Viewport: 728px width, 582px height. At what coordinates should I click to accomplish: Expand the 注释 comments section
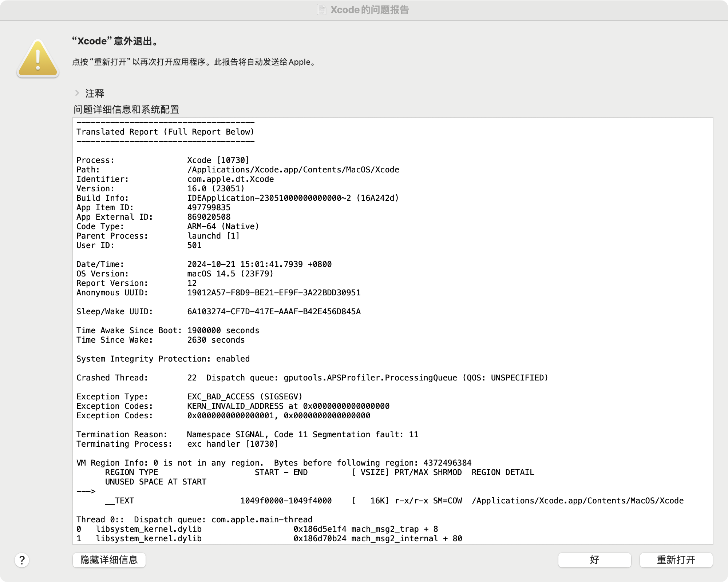point(77,93)
